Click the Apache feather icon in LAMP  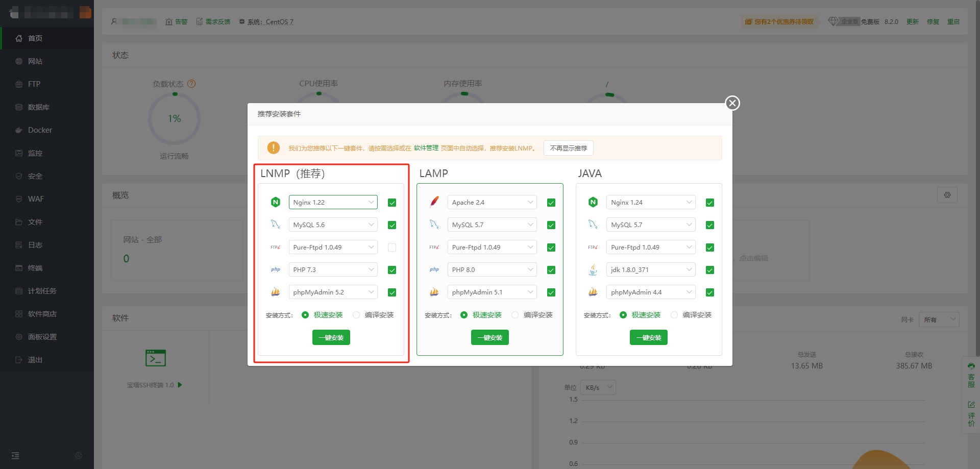point(434,202)
